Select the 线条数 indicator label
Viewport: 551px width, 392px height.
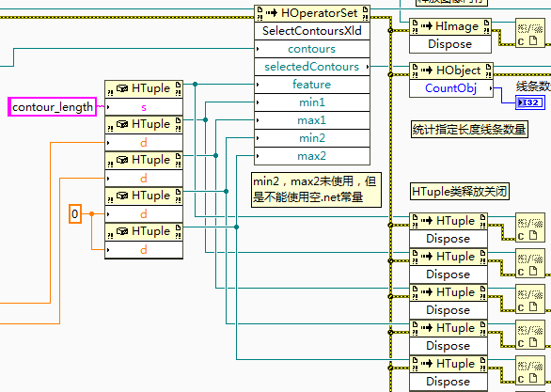(x=533, y=86)
